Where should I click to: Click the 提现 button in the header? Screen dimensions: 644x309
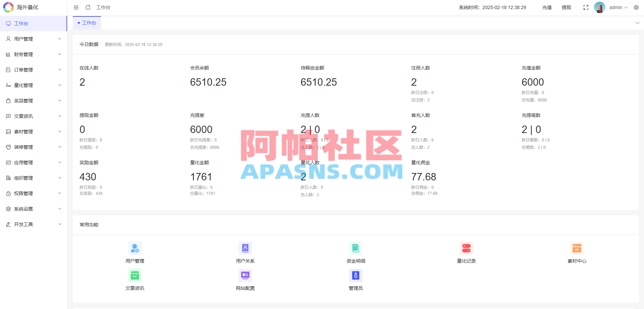click(566, 7)
